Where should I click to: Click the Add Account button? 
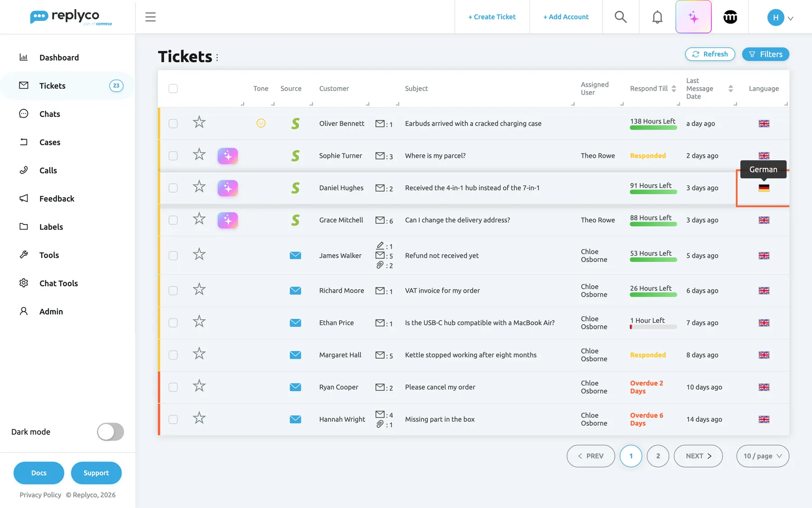pos(566,17)
